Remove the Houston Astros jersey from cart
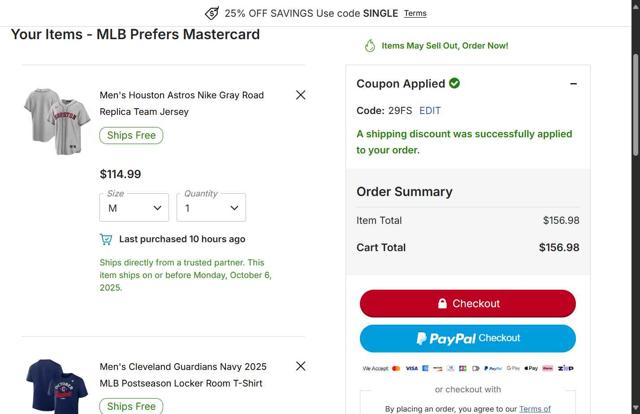The height and width of the screenshot is (414, 640). pos(301,95)
